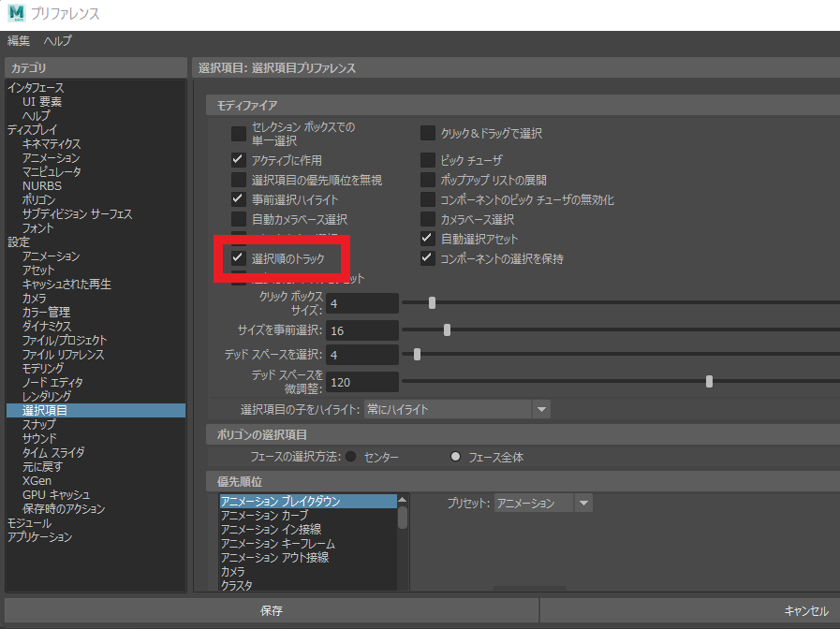Select アニメーション キーフレーム in priority list
Screen dimensions: 840x629
(x=277, y=544)
